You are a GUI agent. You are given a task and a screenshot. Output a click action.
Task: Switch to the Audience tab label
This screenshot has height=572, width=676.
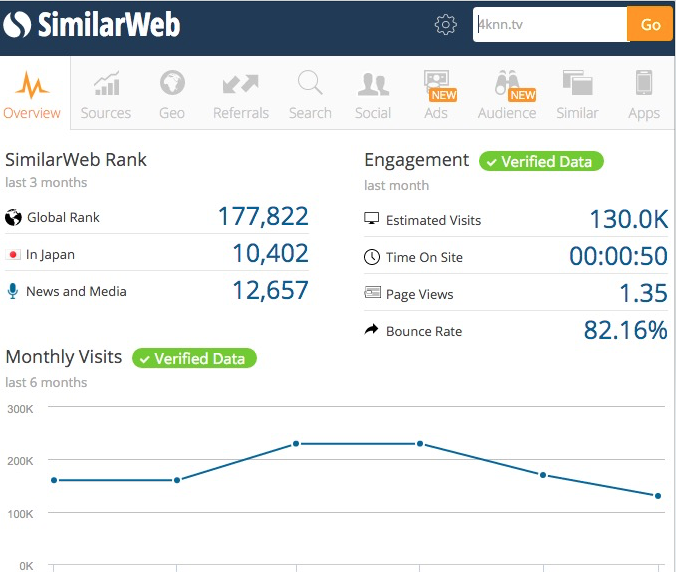pyautogui.click(x=507, y=113)
